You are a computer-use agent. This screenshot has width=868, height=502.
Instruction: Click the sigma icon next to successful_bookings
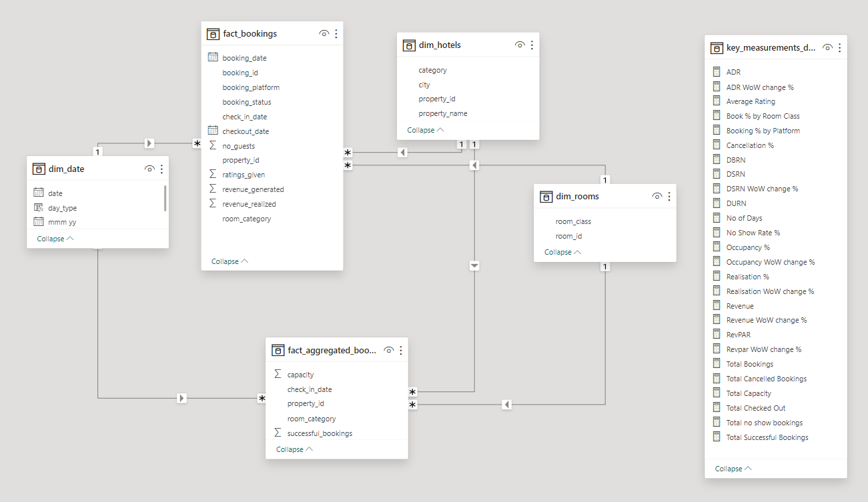[x=278, y=433]
